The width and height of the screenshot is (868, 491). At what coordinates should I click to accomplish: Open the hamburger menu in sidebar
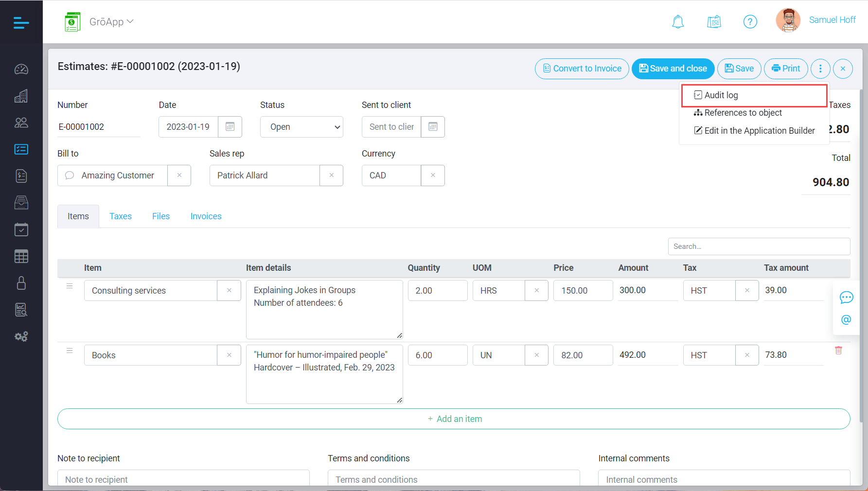pyautogui.click(x=21, y=22)
